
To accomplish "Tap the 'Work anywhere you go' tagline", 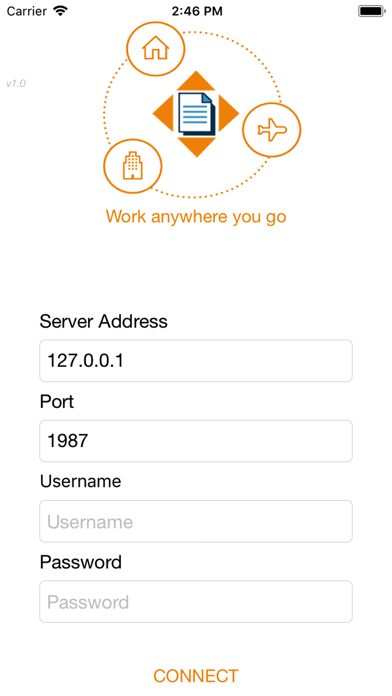I will coord(196,217).
